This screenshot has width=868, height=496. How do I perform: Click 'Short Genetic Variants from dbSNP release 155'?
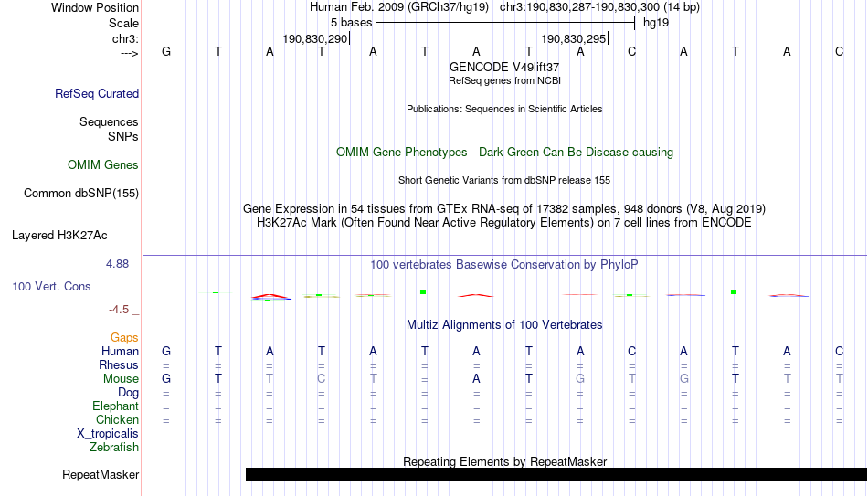(x=504, y=181)
